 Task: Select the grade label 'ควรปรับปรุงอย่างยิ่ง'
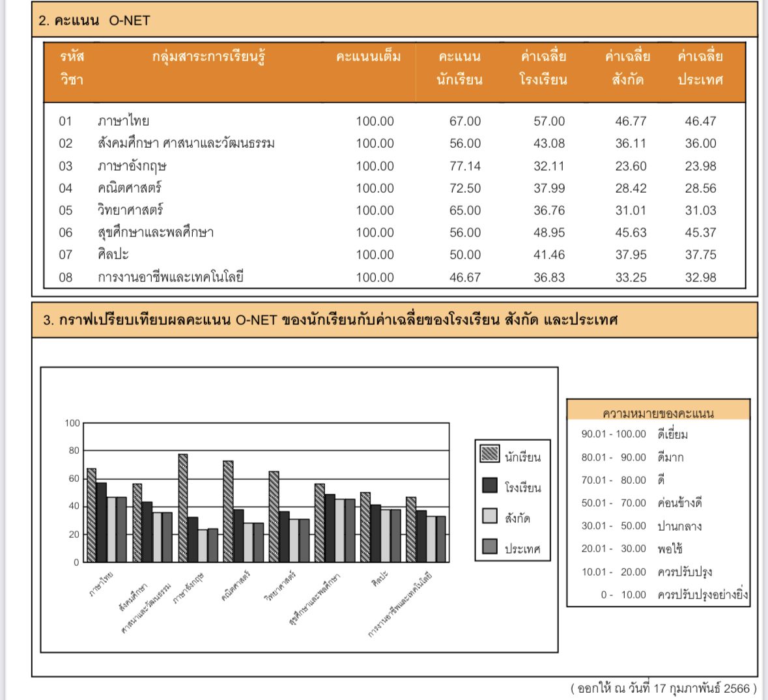[703, 595]
